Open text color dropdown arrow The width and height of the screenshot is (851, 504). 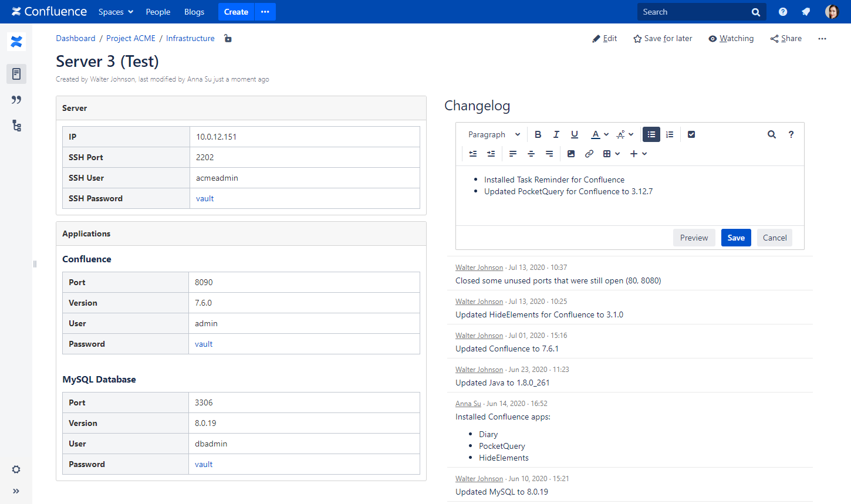coord(606,134)
